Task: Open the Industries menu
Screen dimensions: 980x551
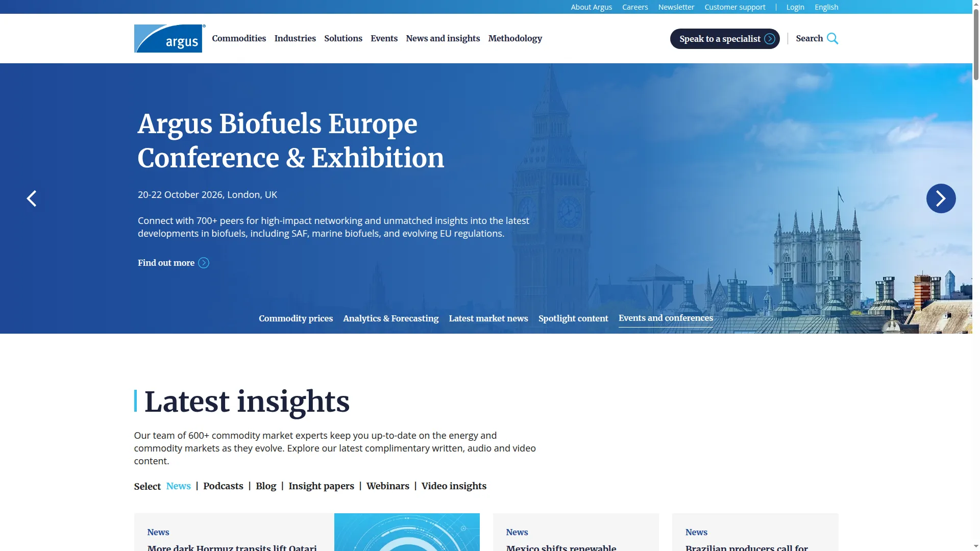Action: pos(295,38)
